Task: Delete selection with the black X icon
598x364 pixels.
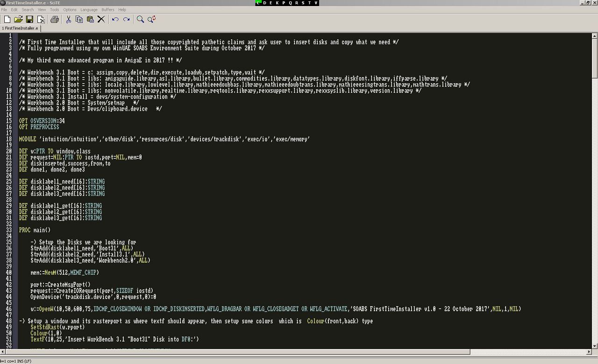Action: (101, 19)
